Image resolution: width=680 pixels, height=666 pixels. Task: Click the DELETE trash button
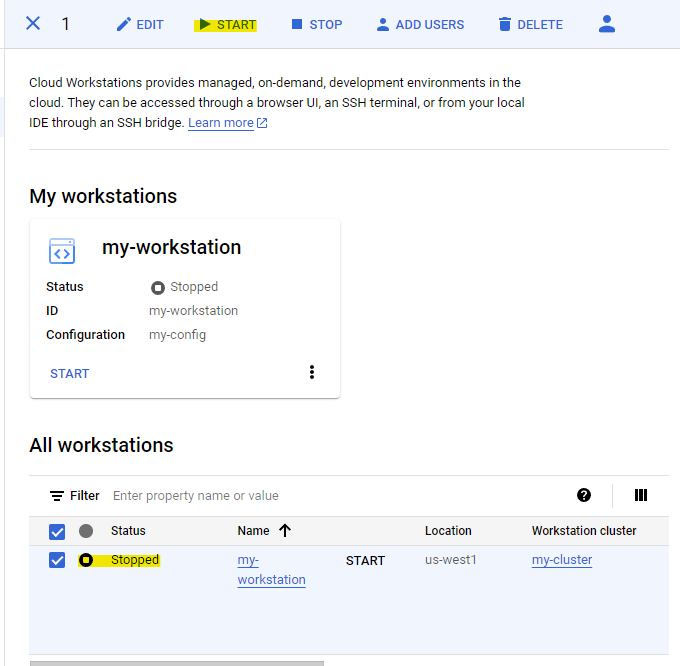530,25
